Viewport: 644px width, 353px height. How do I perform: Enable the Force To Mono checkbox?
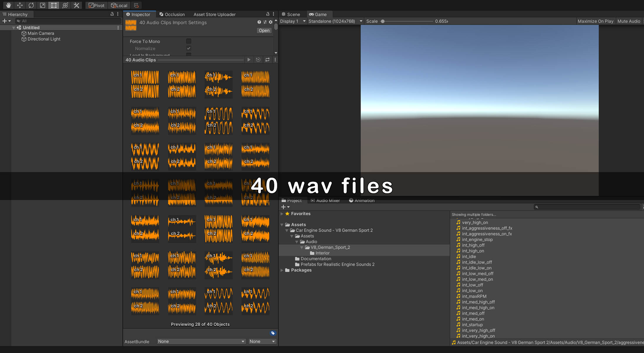(x=189, y=41)
